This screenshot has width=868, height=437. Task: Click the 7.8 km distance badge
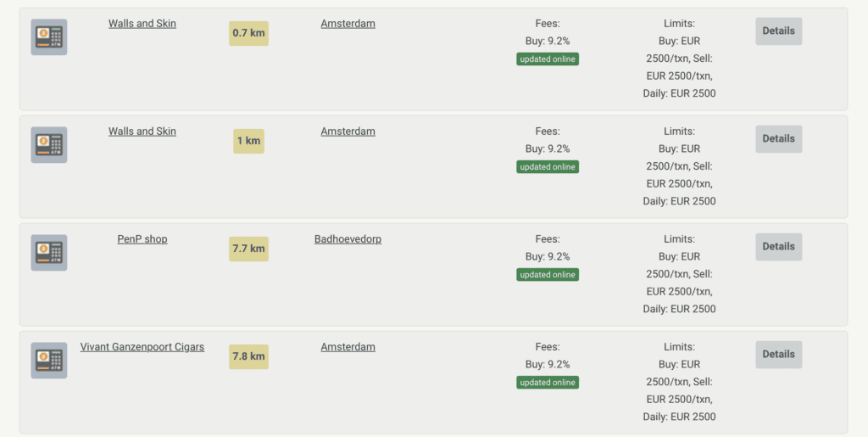tap(248, 356)
